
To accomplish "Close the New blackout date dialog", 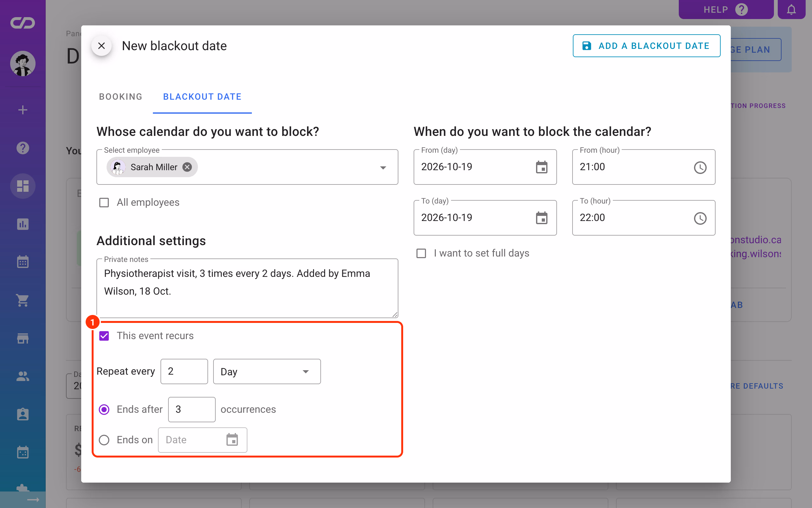I will click(101, 46).
